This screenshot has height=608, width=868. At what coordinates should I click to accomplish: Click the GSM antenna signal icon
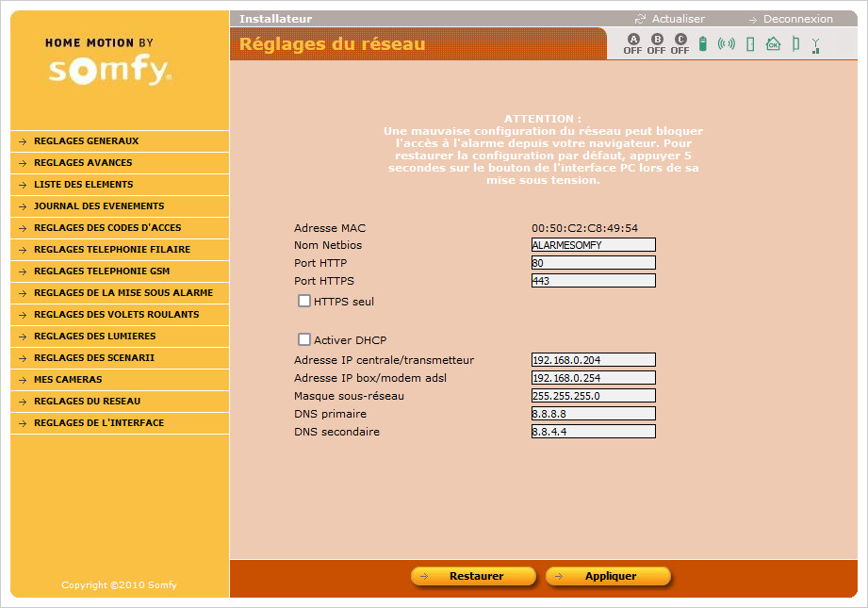click(816, 44)
